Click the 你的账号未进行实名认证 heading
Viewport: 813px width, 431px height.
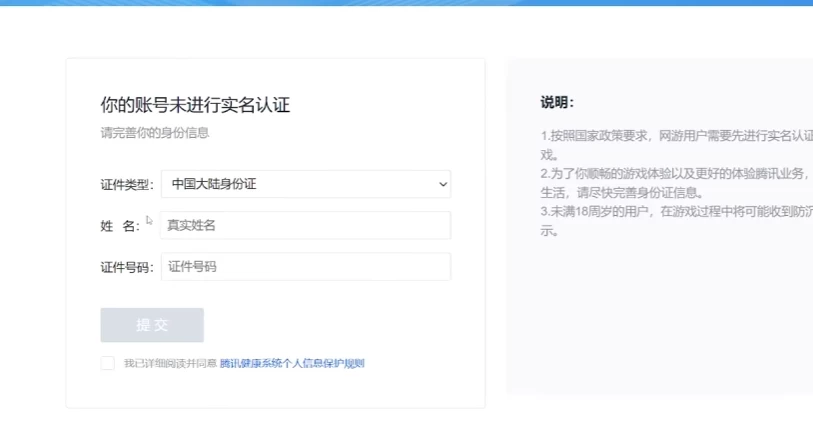click(195, 105)
